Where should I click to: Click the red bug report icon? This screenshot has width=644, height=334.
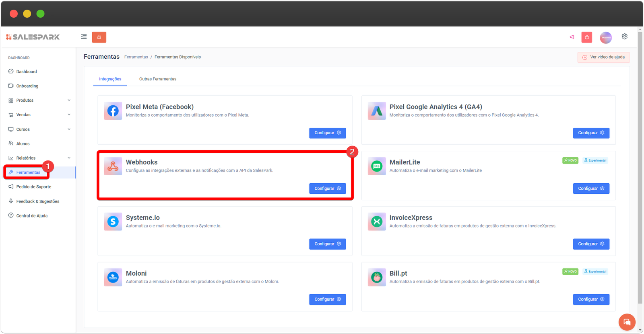tap(586, 37)
